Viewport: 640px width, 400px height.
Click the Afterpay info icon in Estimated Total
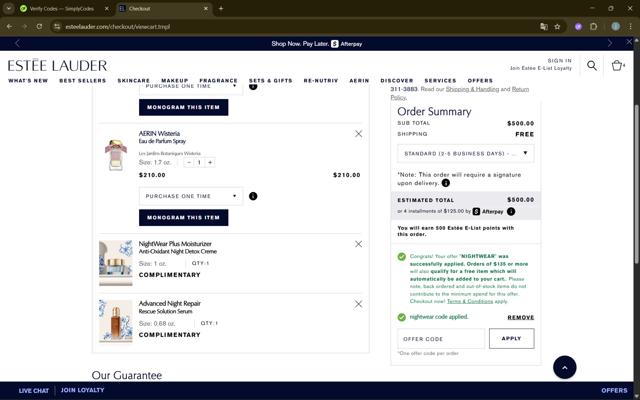511,211
